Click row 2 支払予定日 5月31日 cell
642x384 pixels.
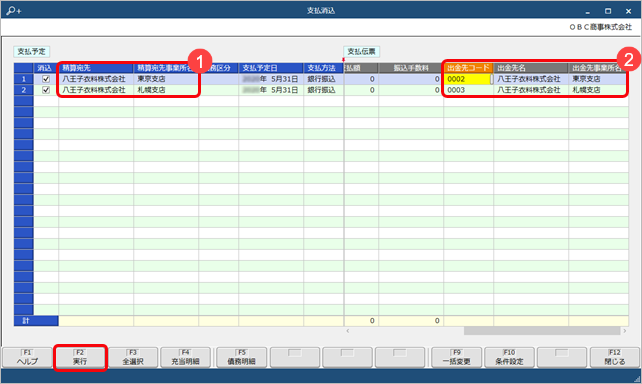pos(271,90)
